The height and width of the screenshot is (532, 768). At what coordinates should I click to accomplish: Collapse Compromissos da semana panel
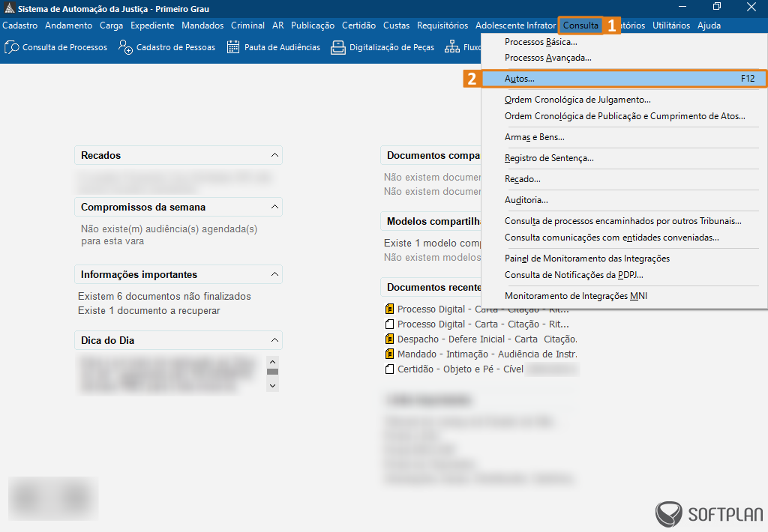pyautogui.click(x=274, y=207)
